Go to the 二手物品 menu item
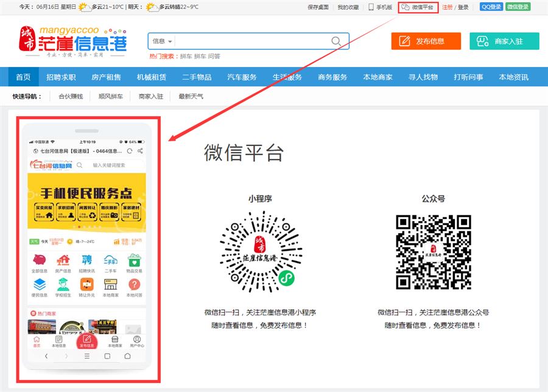The image size is (548, 392). click(x=197, y=77)
